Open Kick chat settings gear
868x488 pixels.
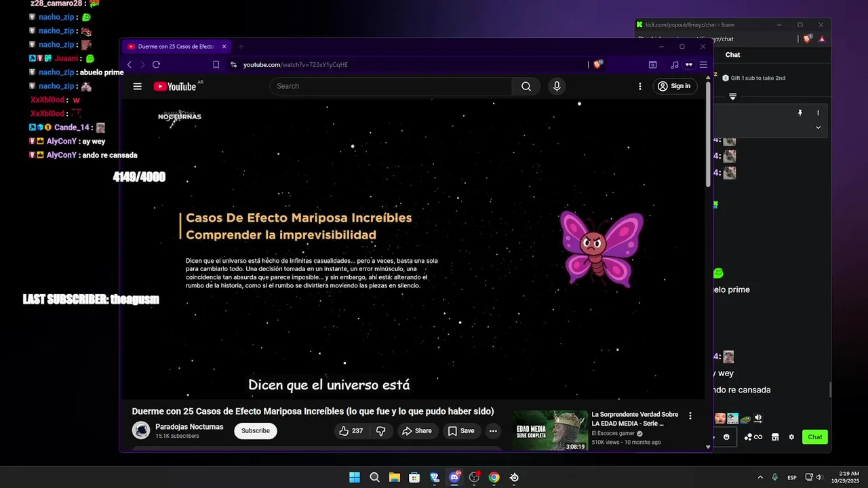tap(791, 437)
